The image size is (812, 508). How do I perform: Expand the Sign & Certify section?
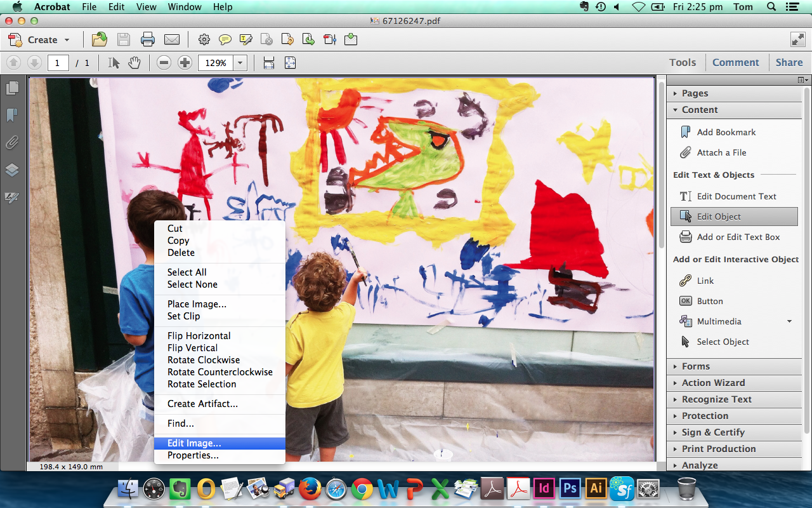(734, 432)
